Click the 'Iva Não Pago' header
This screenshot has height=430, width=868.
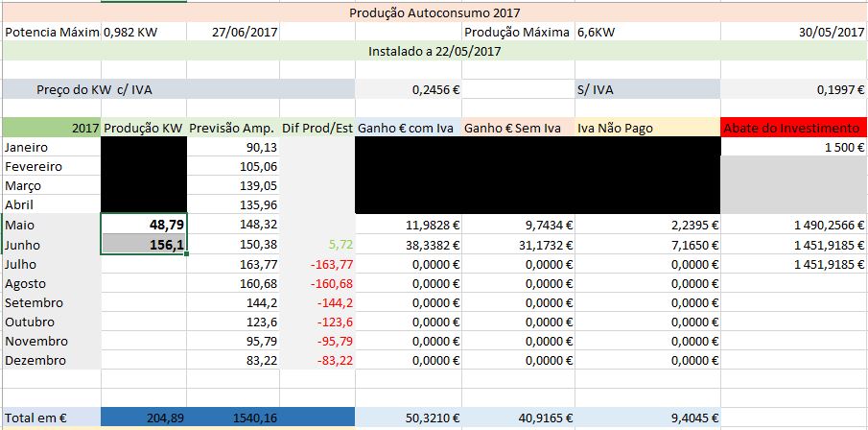pyautogui.click(x=647, y=128)
